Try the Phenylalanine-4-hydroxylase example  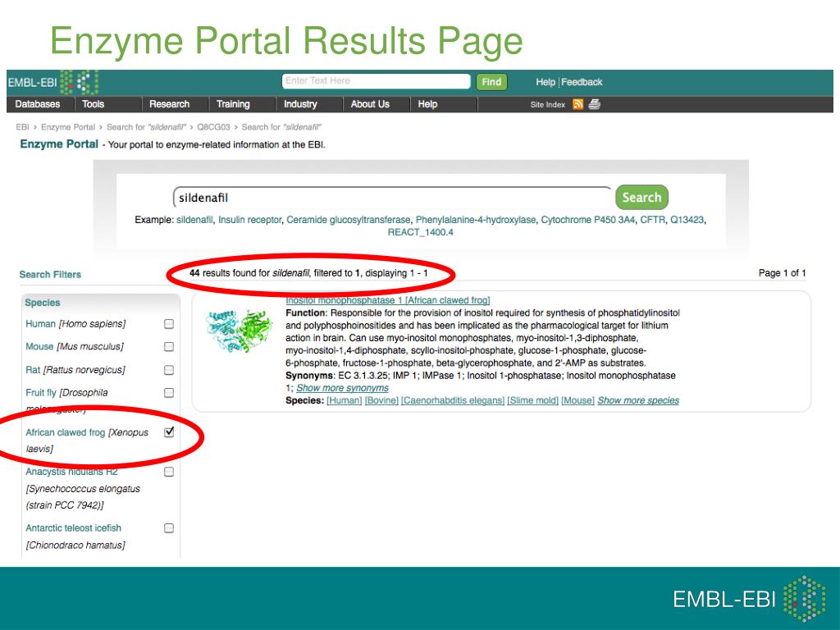point(476,220)
